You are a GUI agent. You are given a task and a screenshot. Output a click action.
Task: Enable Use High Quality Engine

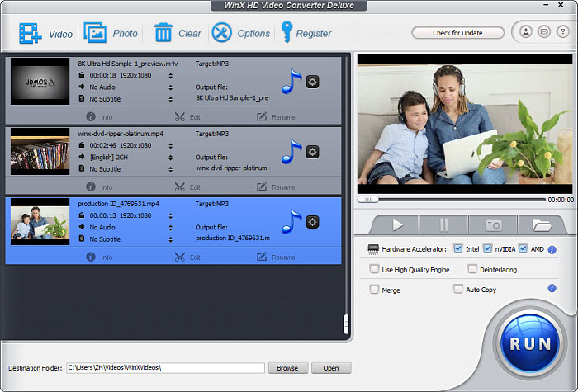[374, 269]
